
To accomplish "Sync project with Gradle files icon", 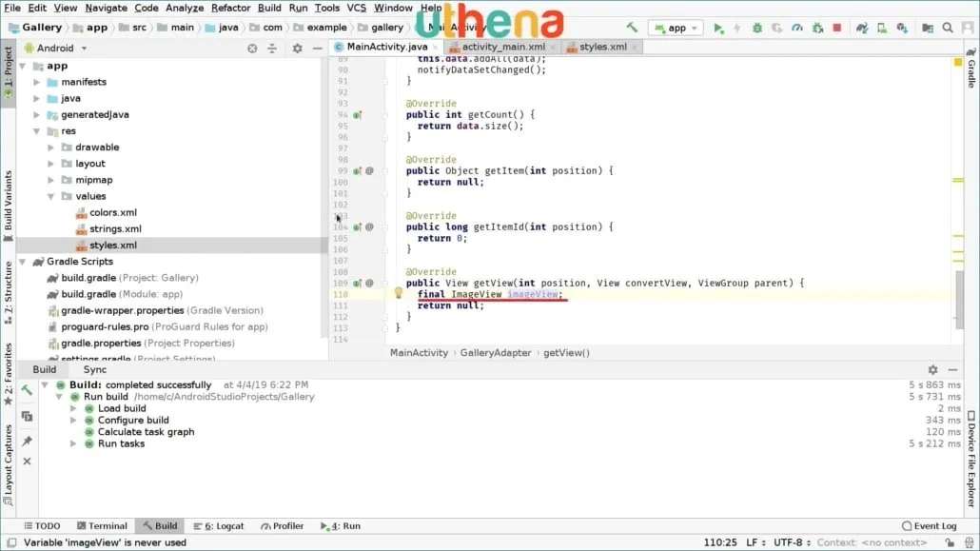I will 862,29.
